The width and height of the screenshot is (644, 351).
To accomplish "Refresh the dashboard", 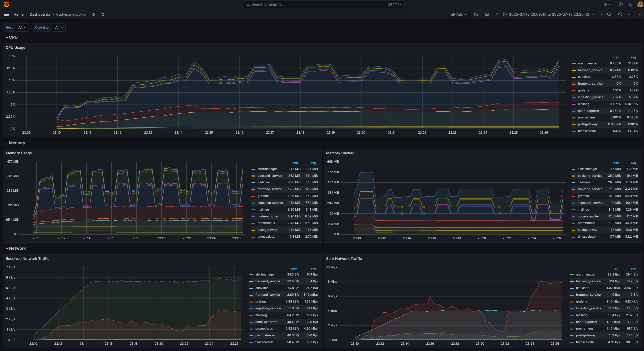I will pos(620,14).
